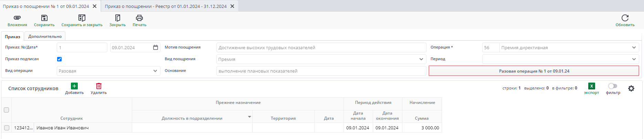Export the list to Excel
The height and width of the screenshot is (139, 644).
[x=591, y=86]
